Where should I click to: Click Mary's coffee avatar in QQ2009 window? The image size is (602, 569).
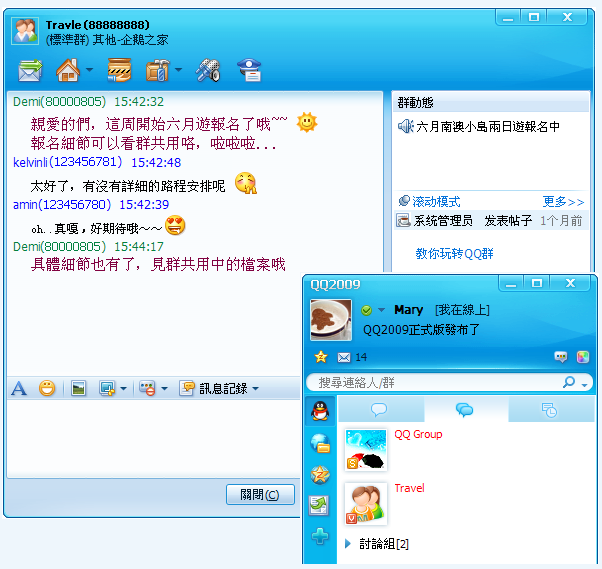point(331,320)
